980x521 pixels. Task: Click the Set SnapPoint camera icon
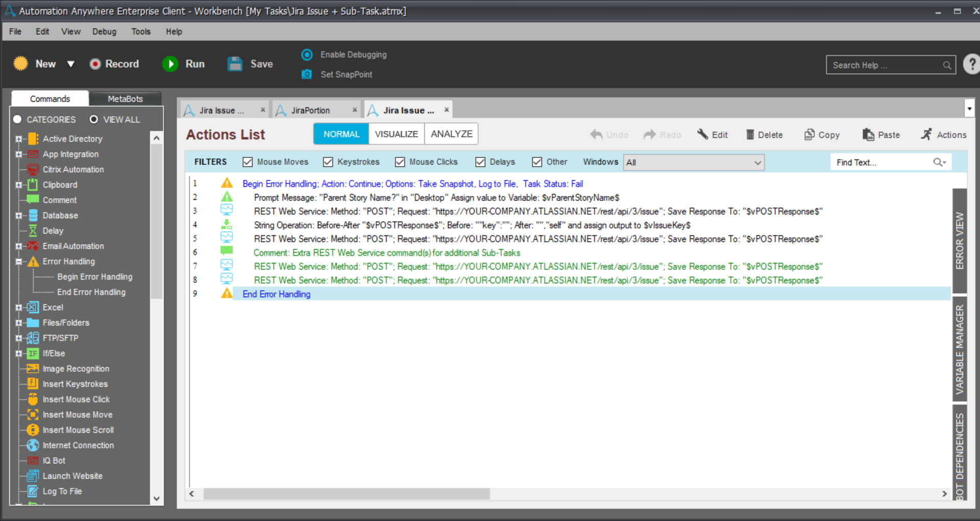pyautogui.click(x=307, y=74)
